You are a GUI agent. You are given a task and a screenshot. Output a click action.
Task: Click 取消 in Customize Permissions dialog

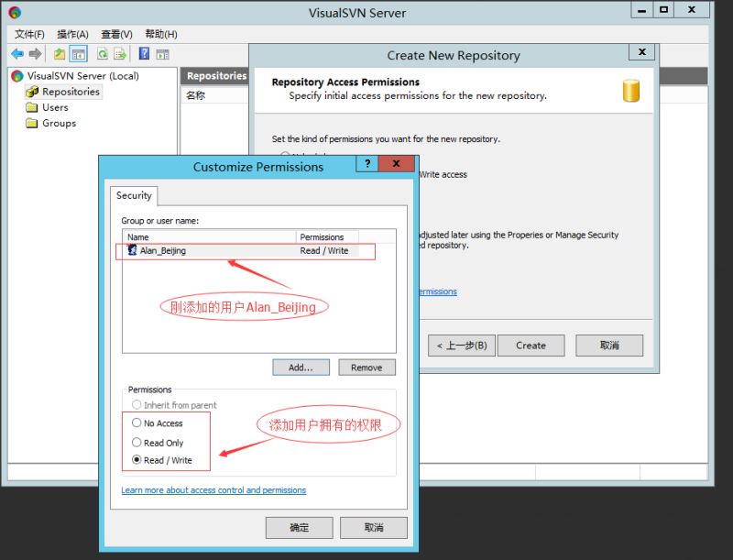point(374,528)
